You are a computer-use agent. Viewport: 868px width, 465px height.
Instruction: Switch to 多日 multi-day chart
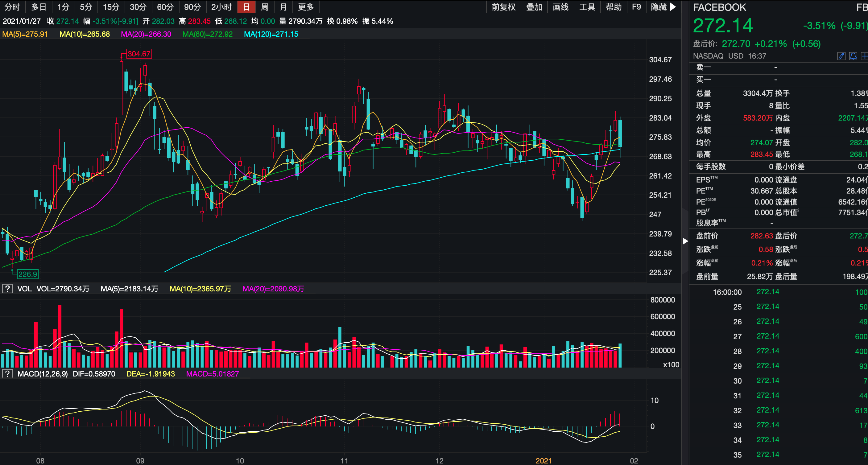(x=39, y=7)
